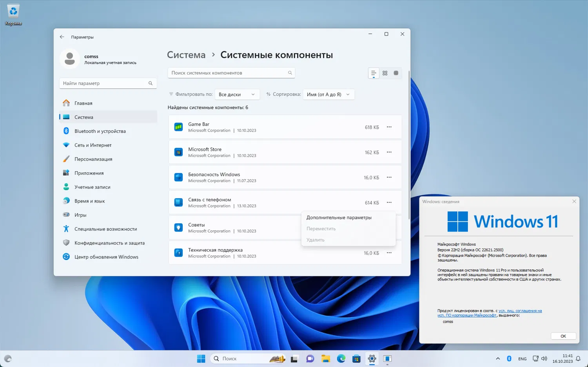Focus the Поиск системных компонентов search box

coord(231,73)
